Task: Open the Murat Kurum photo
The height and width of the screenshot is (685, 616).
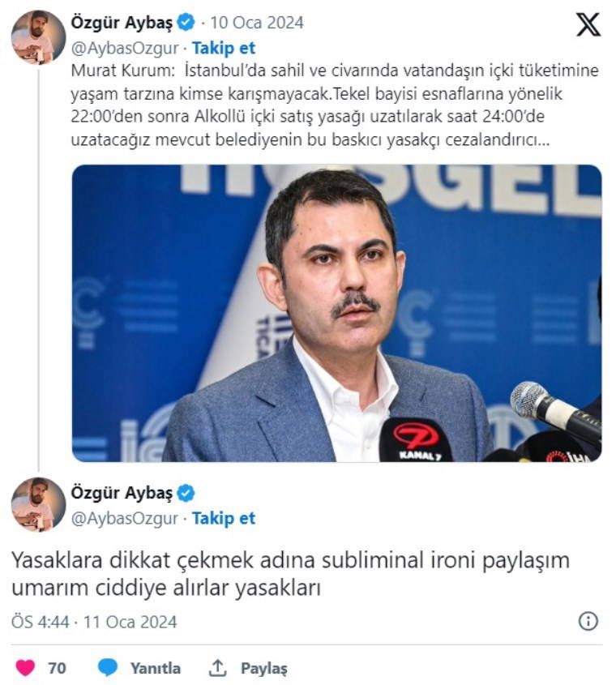Action: 336,313
